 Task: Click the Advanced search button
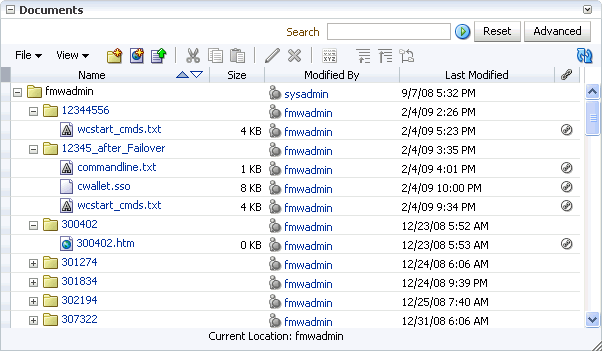click(557, 31)
